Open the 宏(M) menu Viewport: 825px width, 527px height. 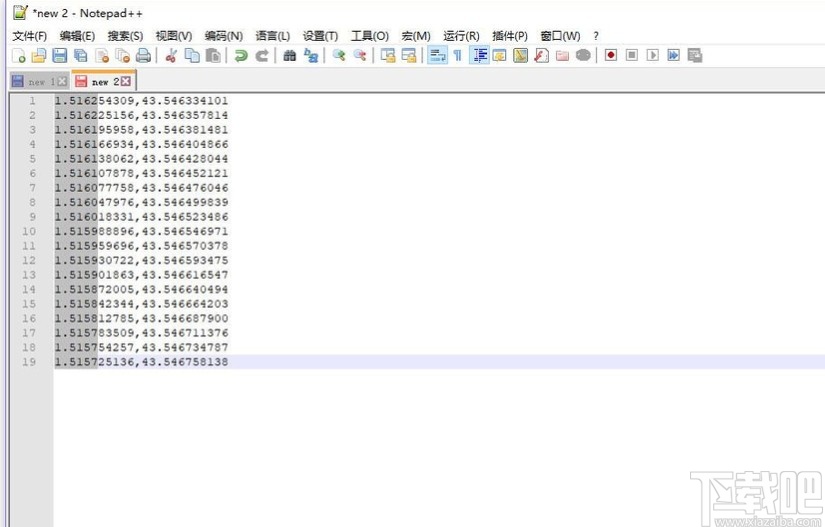click(x=416, y=36)
